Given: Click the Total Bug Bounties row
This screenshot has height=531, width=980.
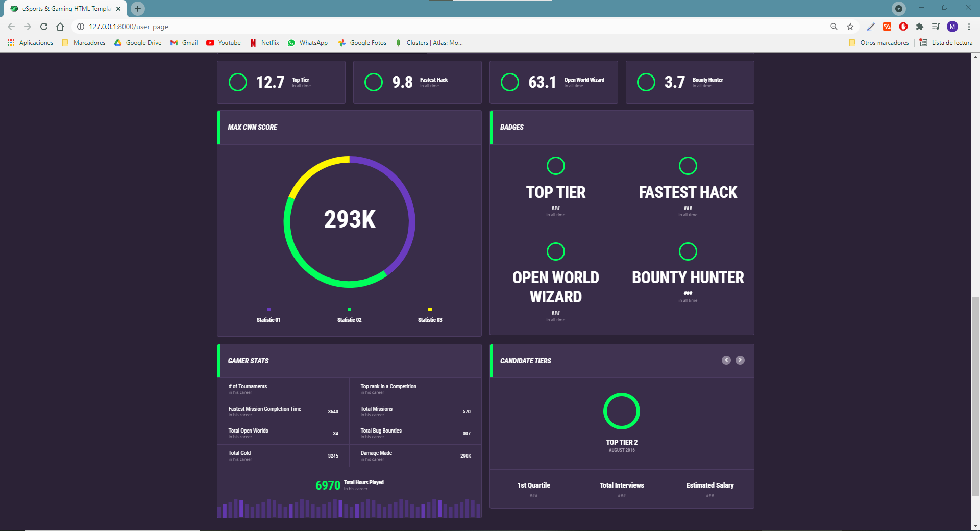Looking at the screenshot, I should (415, 434).
